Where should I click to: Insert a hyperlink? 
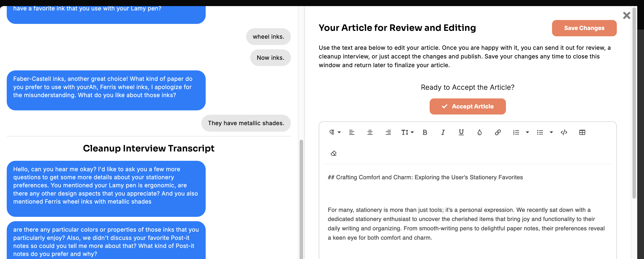[x=498, y=132]
